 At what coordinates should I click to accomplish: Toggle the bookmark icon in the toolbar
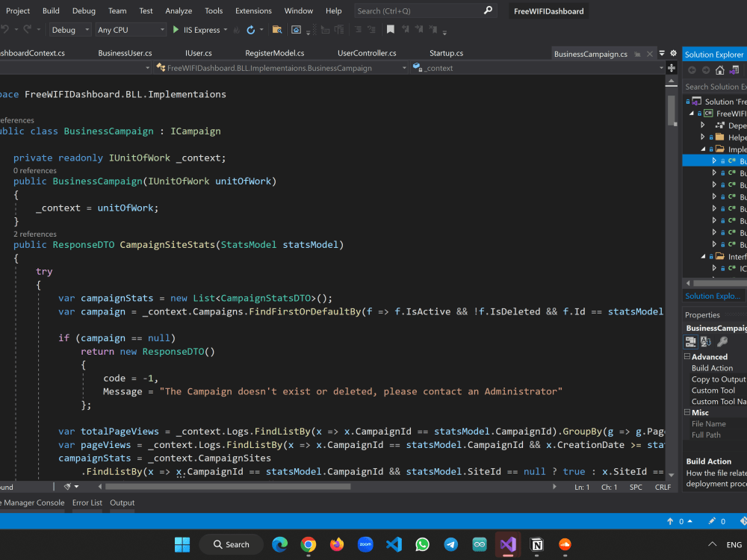(390, 30)
